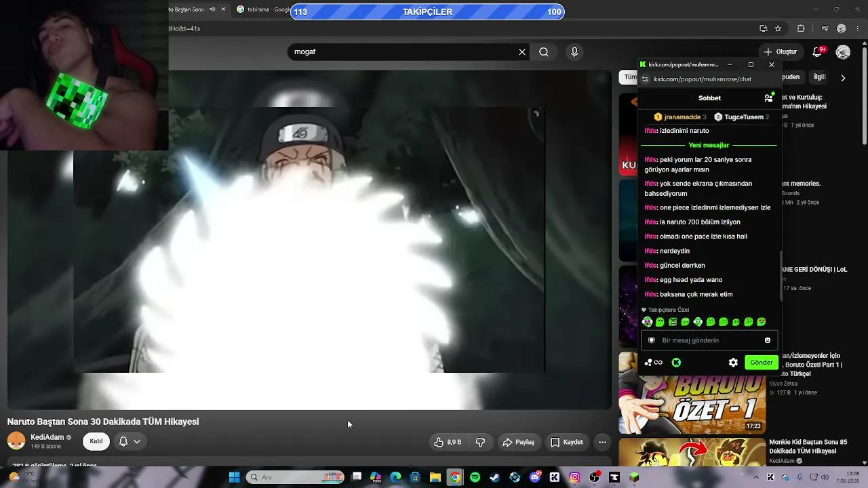Insert the first subscriber emote in chat
The height and width of the screenshot is (488, 868).
click(x=647, y=322)
